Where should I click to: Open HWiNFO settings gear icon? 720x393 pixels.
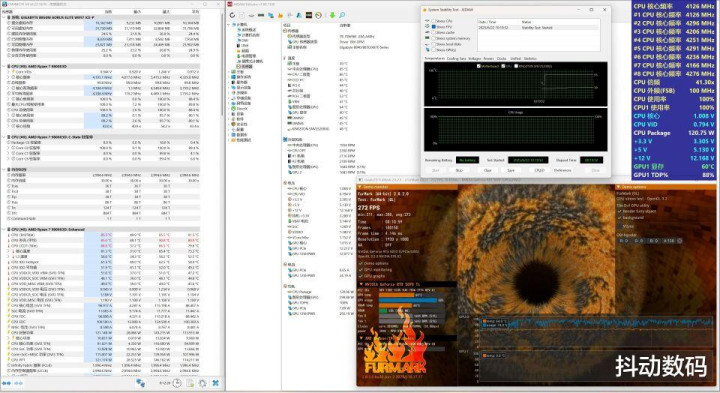pos(202,383)
